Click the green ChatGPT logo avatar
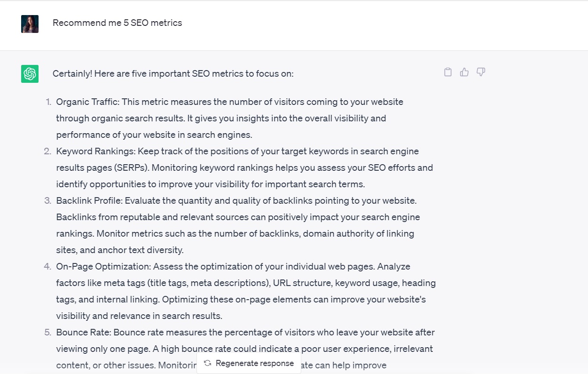This screenshot has width=588, height=374. click(x=30, y=74)
